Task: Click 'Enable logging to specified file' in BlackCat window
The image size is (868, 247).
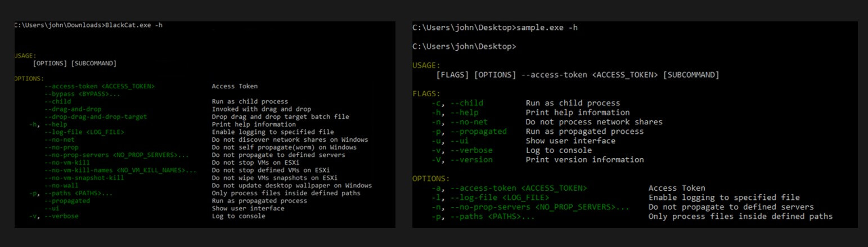Action: coord(273,132)
